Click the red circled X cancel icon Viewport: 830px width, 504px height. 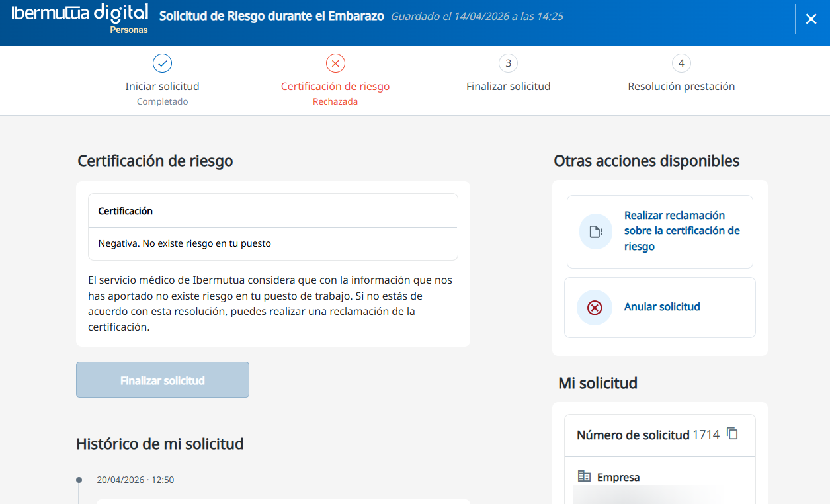[x=595, y=308]
